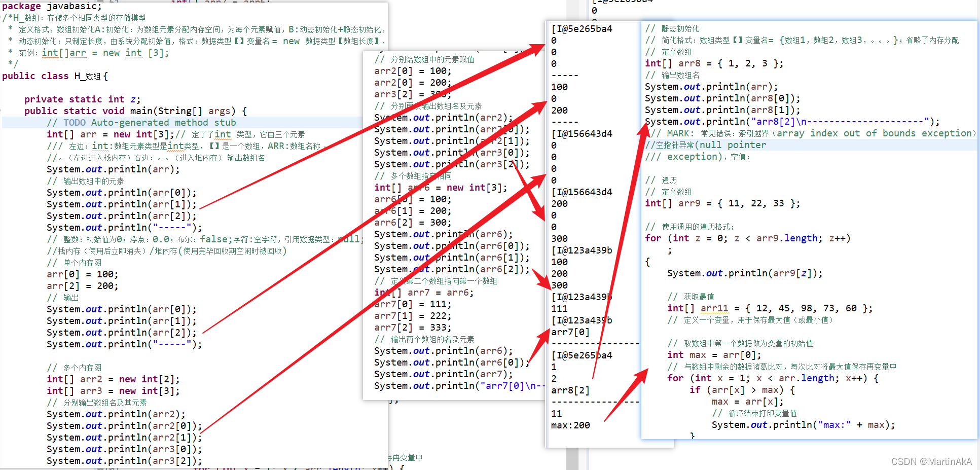
Task: Click the 'package javabasic;' line
Action: pos(52,6)
